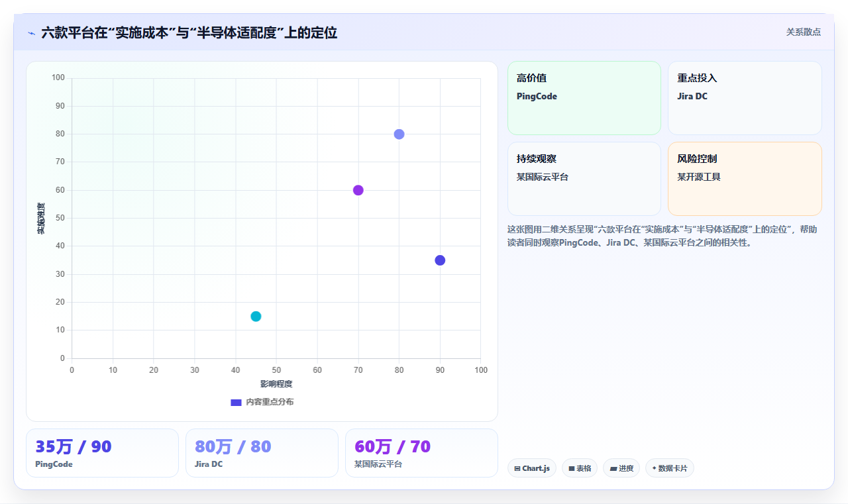The image size is (848, 504).
Task: Click the 关系散点 label in header
Action: (804, 32)
